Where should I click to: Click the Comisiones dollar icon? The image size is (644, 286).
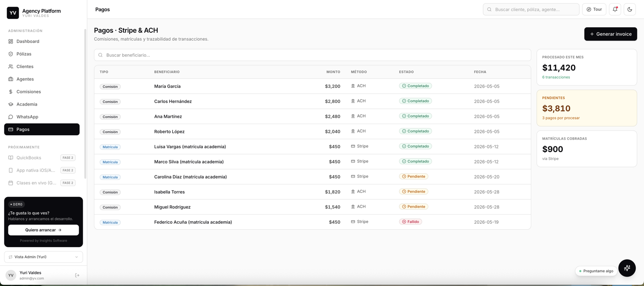pos(11,91)
